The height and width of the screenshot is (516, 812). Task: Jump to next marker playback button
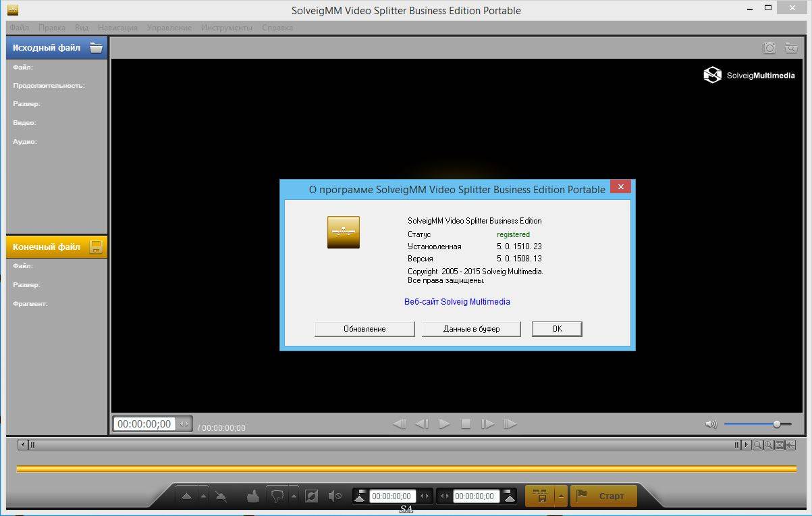510,424
